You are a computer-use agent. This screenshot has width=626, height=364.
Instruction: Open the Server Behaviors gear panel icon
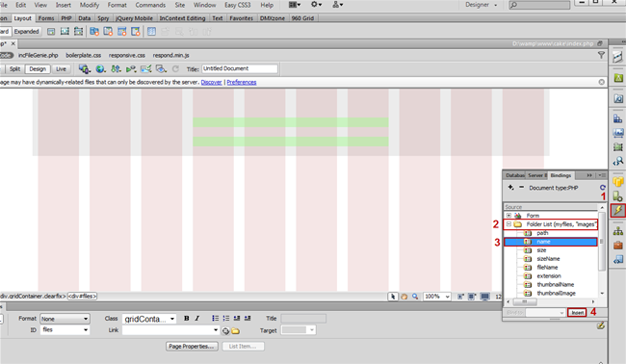(x=618, y=196)
